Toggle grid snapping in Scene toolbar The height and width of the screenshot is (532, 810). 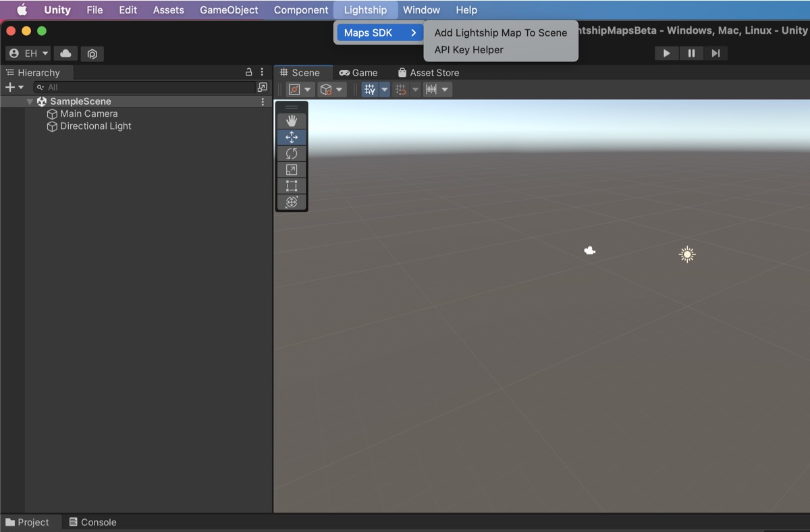click(401, 89)
